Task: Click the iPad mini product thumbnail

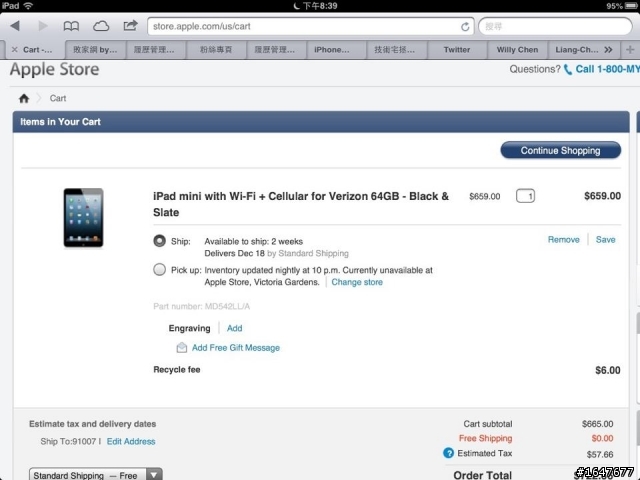Action: (83, 217)
